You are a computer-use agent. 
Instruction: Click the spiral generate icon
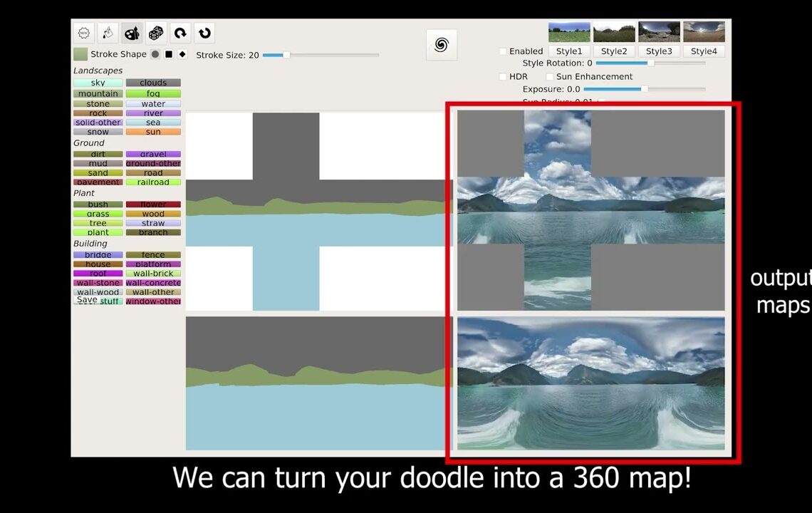[x=441, y=45]
